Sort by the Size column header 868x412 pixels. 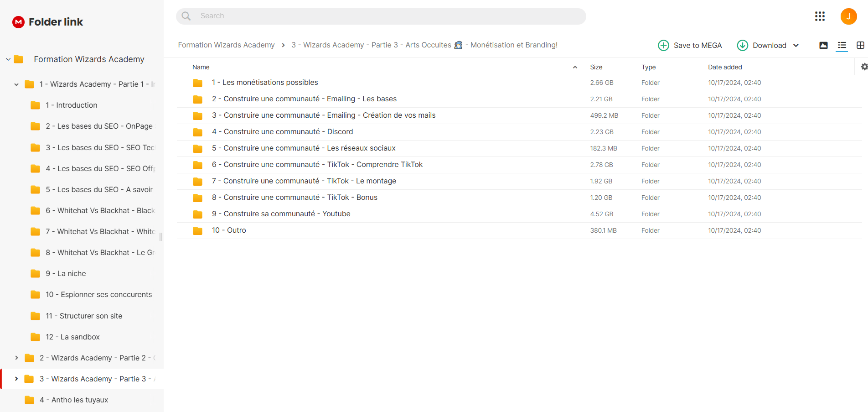click(x=596, y=67)
